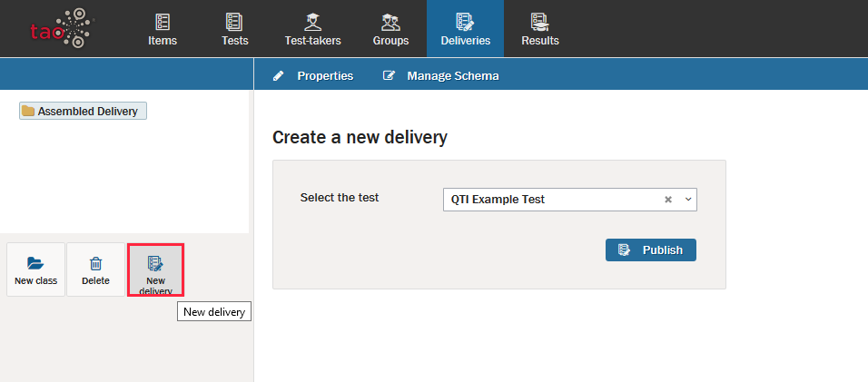Open the Results section icon
868x382 pixels.
click(x=539, y=22)
